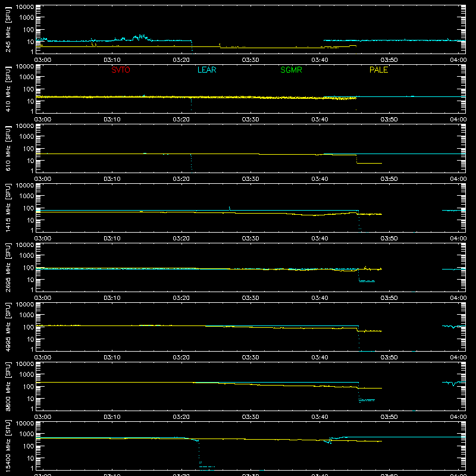This screenshot has height=476, width=476.
Task: Click the 1000 tick of the 410 MHz axis
Action: 27,77
